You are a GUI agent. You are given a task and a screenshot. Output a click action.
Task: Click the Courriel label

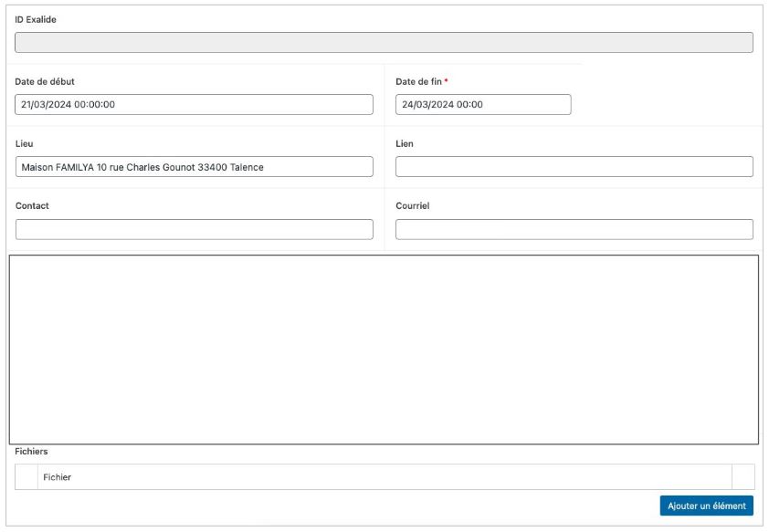coord(412,206)
